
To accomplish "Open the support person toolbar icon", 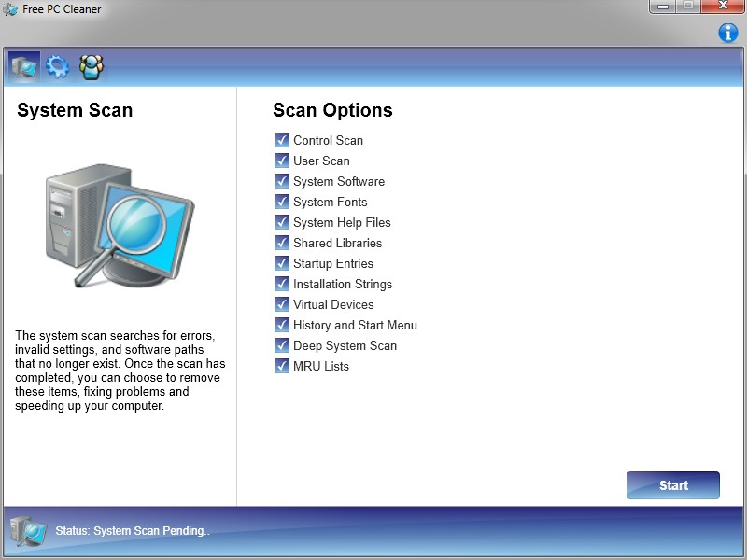I will coord(91,67).
